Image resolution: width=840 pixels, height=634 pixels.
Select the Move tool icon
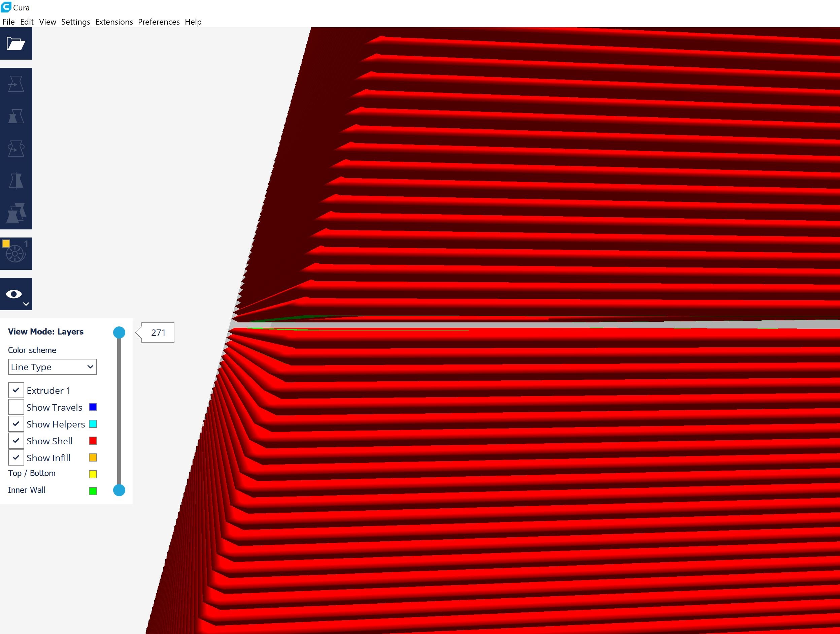coord(16,84)
